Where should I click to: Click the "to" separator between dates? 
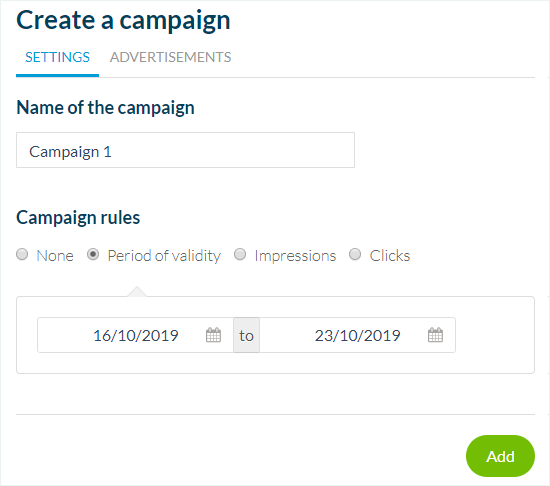click(x=247, y=335)
